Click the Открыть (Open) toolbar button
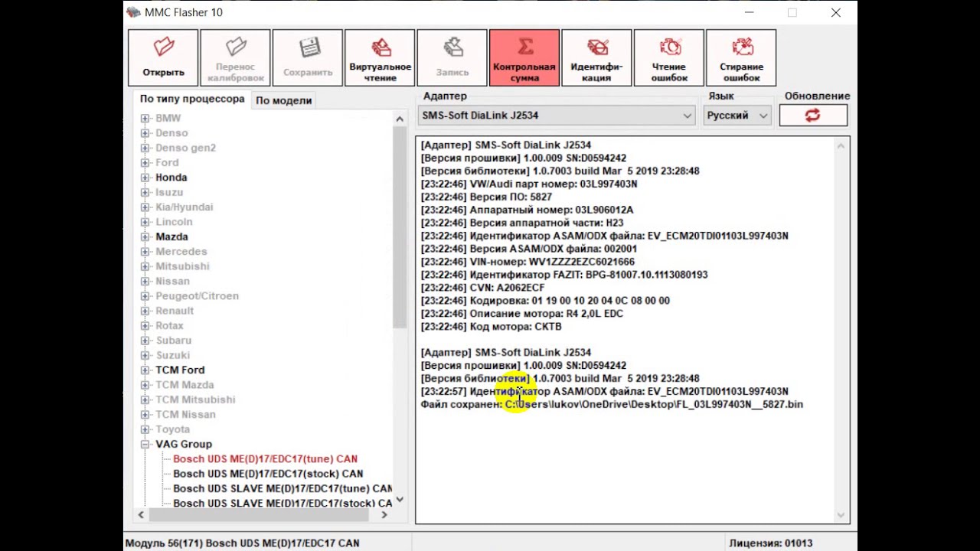 [163, 58]
